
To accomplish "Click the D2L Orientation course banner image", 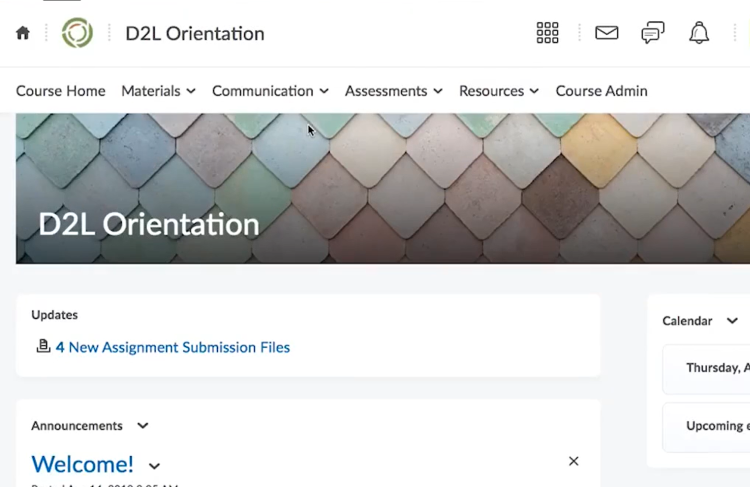I will 383,188.
